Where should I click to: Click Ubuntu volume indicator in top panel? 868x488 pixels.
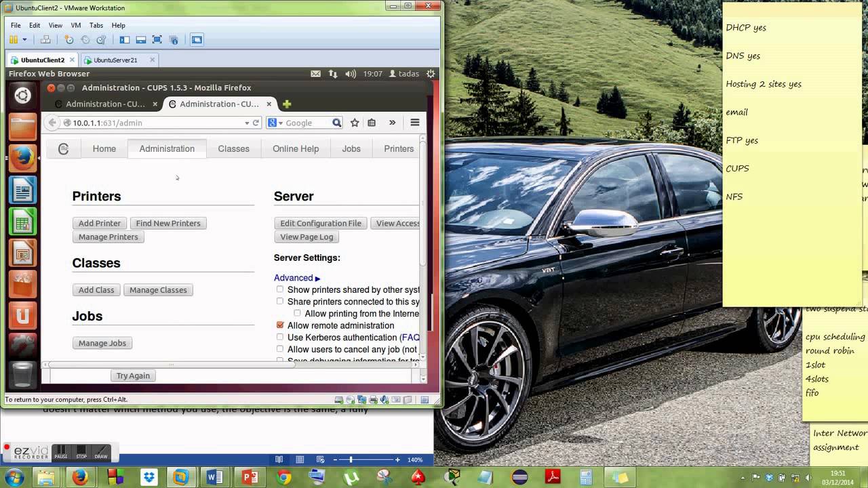point(350,73)
